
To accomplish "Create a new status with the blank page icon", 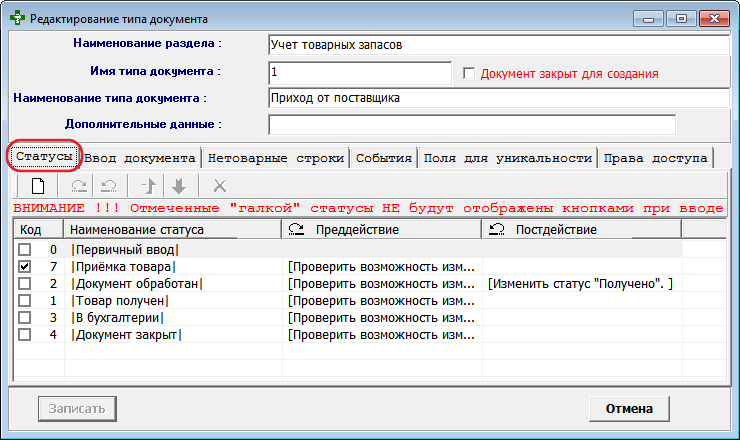I will (x=38, y=186).
